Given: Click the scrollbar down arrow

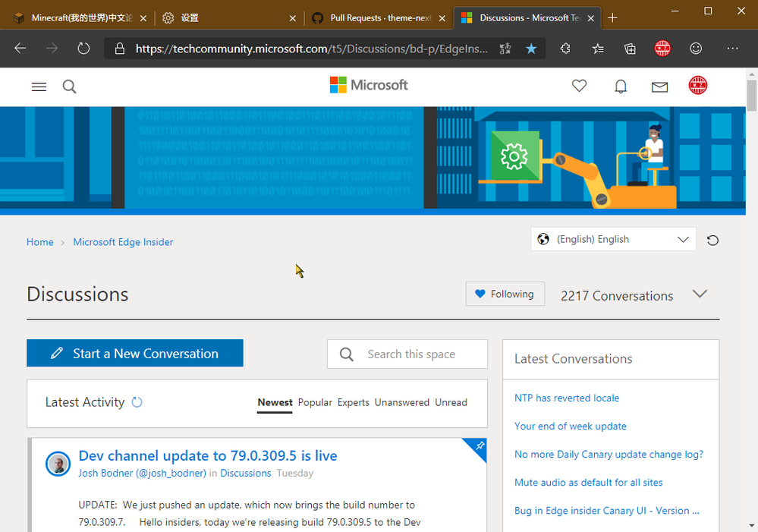Looking at the screenshot, I should click(752, 525).
